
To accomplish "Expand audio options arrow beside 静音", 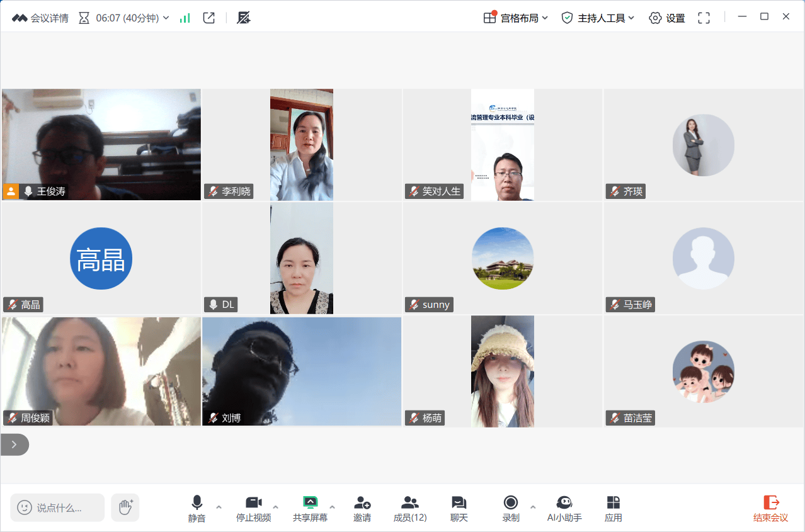I will pos(219,507).
